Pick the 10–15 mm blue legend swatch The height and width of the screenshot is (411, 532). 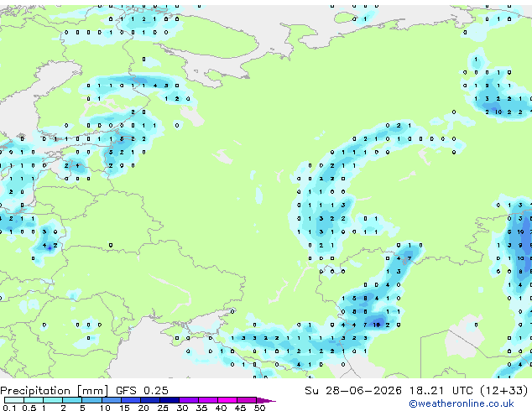112,400
